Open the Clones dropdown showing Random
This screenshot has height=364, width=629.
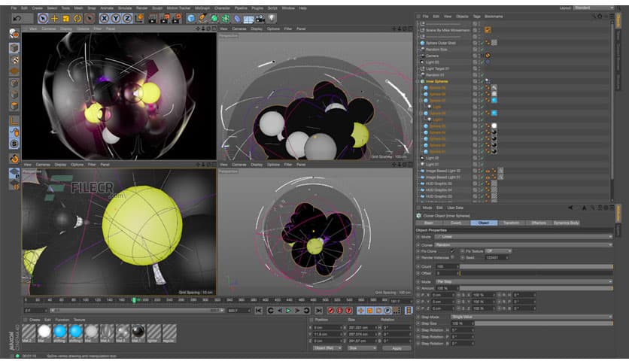pyautogui.click(x=524, y=245)
